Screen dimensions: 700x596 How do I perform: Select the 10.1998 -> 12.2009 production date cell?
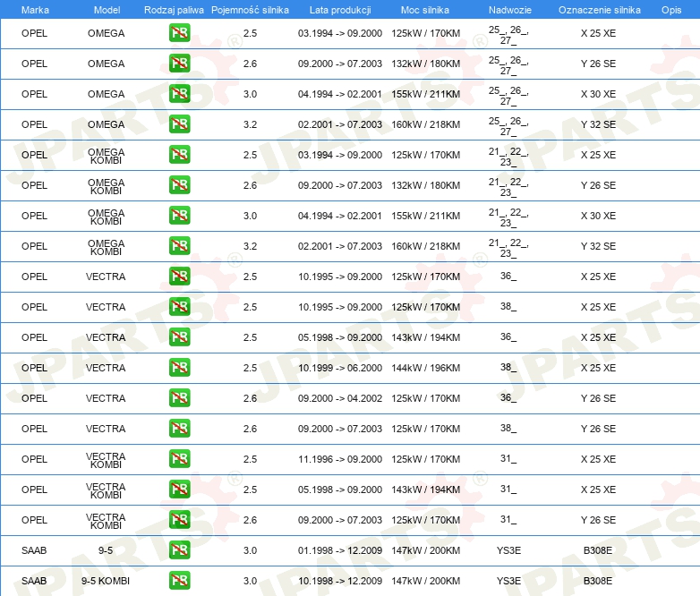pyautogui.click(x=340, y=581)
